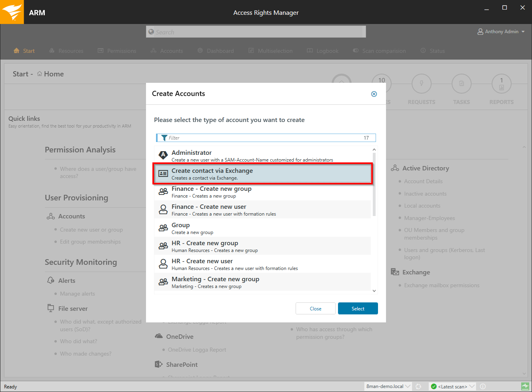Click the refresh icon in status bar
The image size is (532, 392).
pyautogui.click(x=418, y=386)
